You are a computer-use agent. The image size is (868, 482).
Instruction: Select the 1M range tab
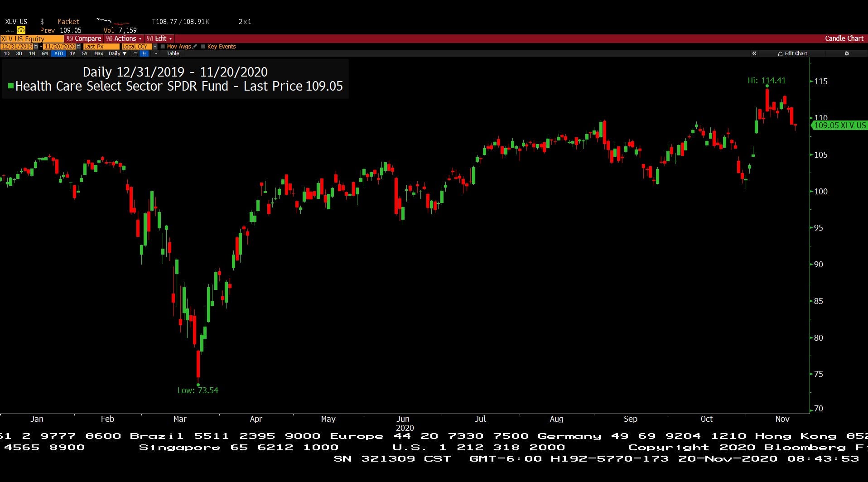coord(32,53)
